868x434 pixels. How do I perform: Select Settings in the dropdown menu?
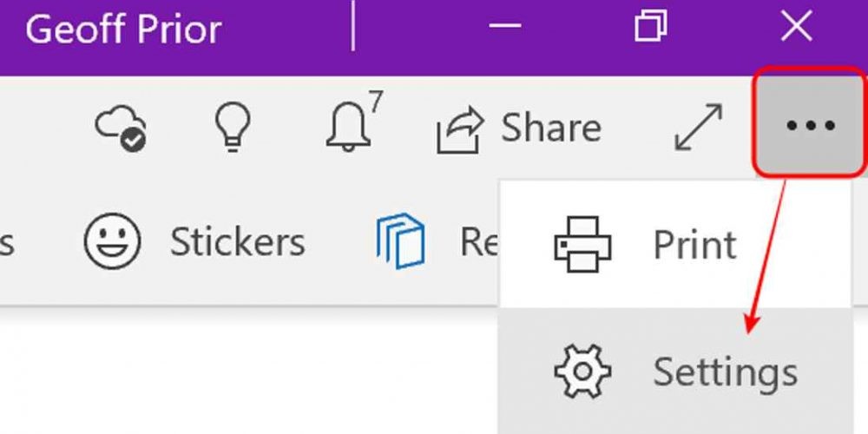click(674, 372)
